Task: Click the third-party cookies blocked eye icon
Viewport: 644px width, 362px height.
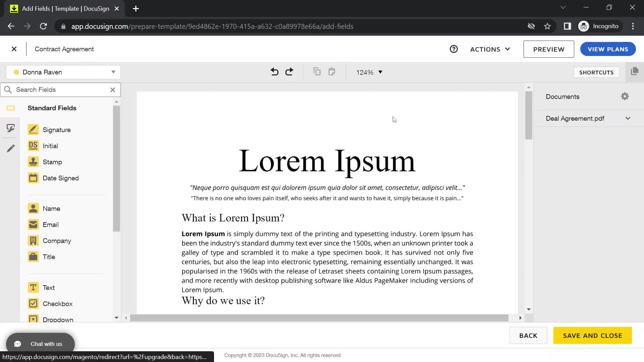Action: [531, 26]
